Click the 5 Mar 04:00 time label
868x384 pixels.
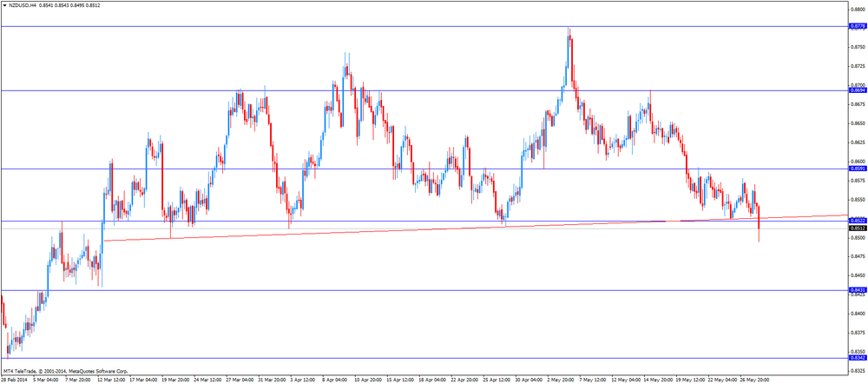pos(47,381)
